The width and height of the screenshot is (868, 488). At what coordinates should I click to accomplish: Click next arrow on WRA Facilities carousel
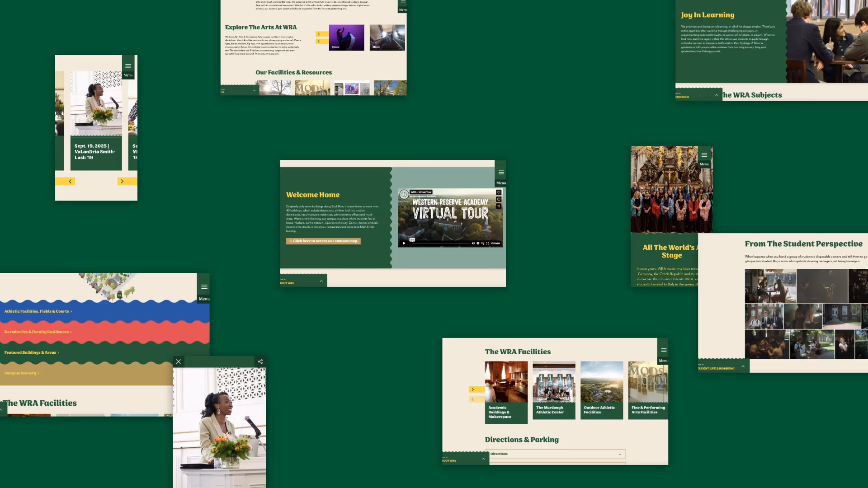click(473, 389)
